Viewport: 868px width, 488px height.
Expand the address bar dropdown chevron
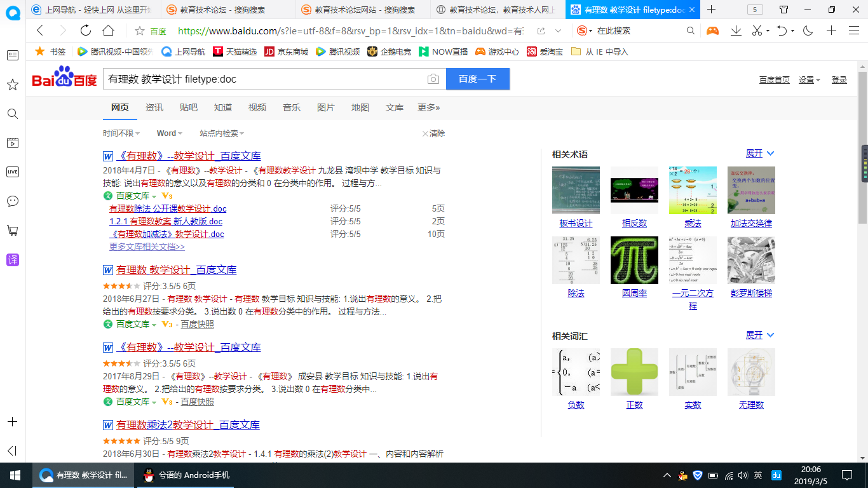[x=558, y=30]
